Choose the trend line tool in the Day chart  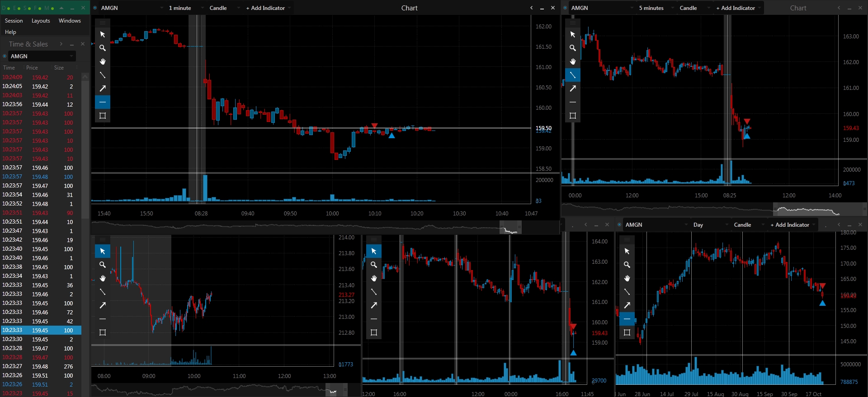pyautogui.click(x=627, y=292)
